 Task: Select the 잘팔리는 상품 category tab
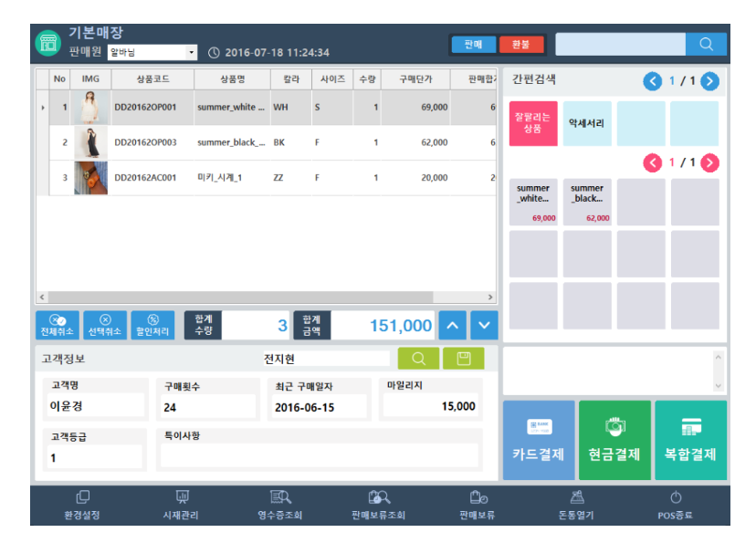click(532, 123)
